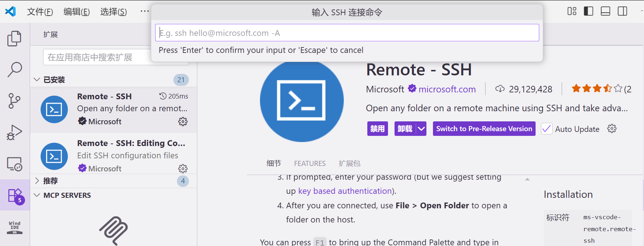Open the 选择(S) menu

tap(113, 12)
